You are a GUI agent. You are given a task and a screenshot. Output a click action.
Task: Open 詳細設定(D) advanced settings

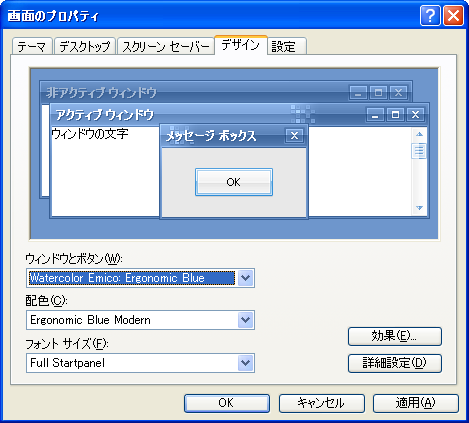395,363
